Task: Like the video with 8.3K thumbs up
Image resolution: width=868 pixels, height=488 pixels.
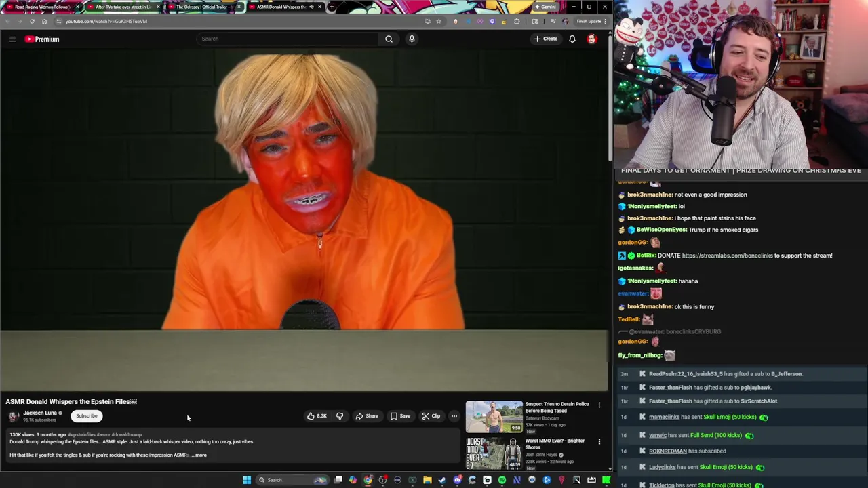Action: (317, 416)
